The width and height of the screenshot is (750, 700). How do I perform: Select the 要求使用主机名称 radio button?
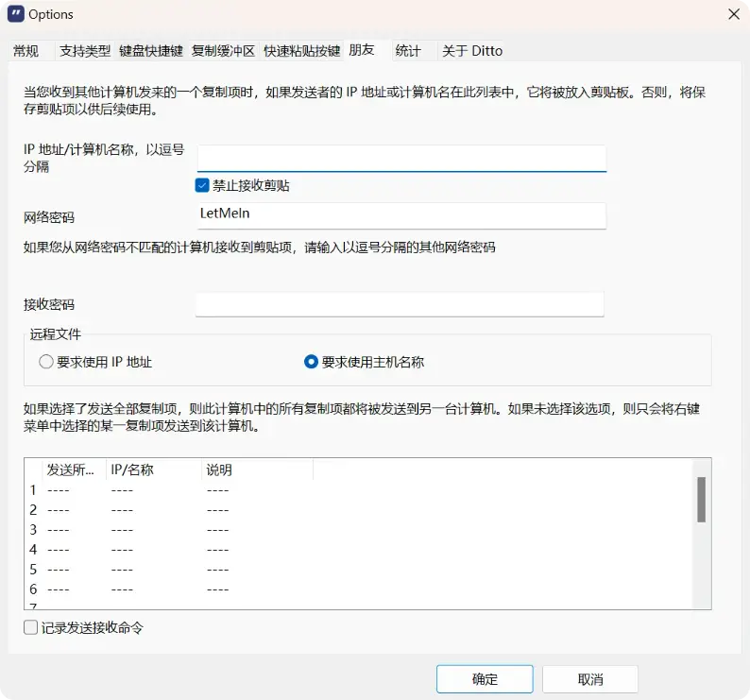(x=311, y=362)
